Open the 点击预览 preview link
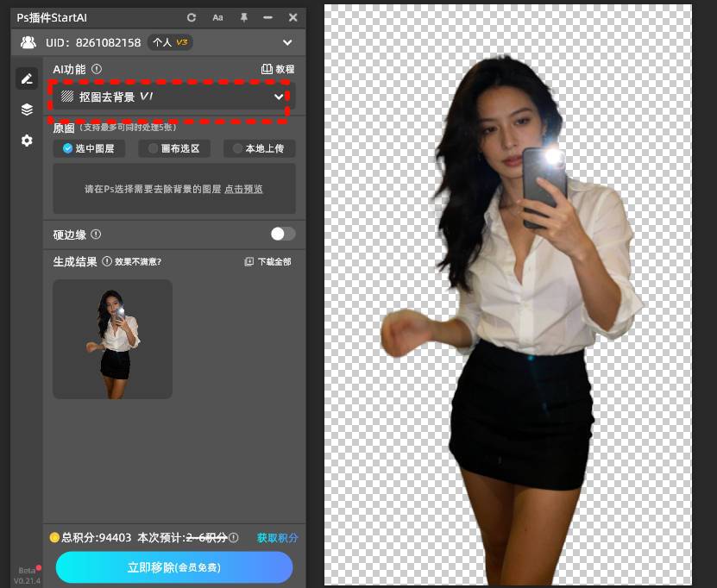This screenshot has width=717, height=588. [244, 188]
